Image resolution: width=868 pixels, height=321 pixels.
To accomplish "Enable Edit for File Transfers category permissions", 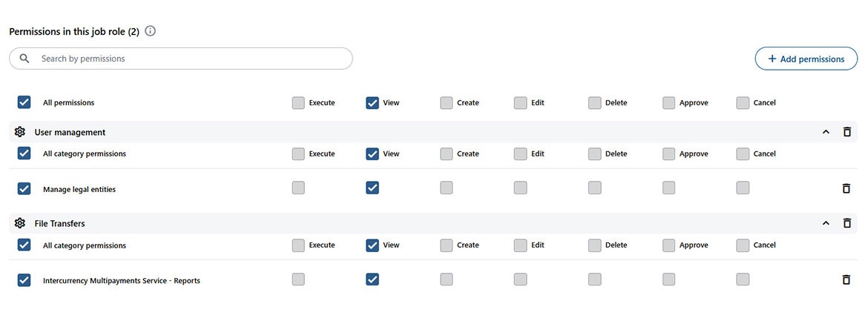I will pos(521,245).
